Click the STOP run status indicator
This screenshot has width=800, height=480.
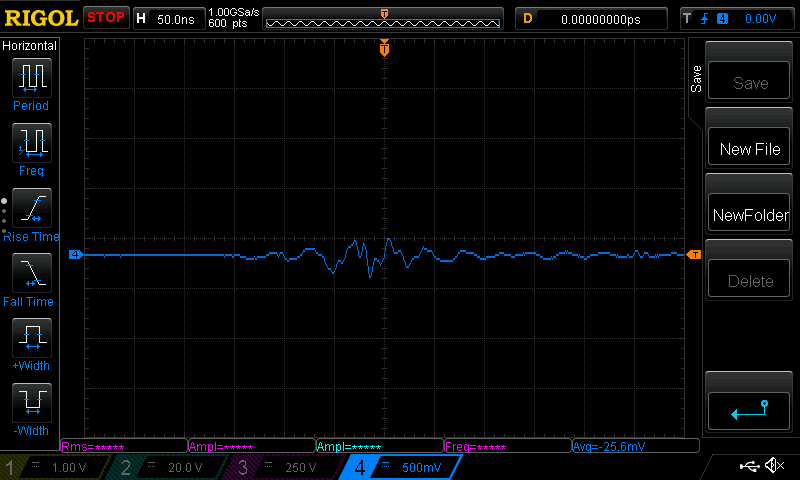click(106, 18)
